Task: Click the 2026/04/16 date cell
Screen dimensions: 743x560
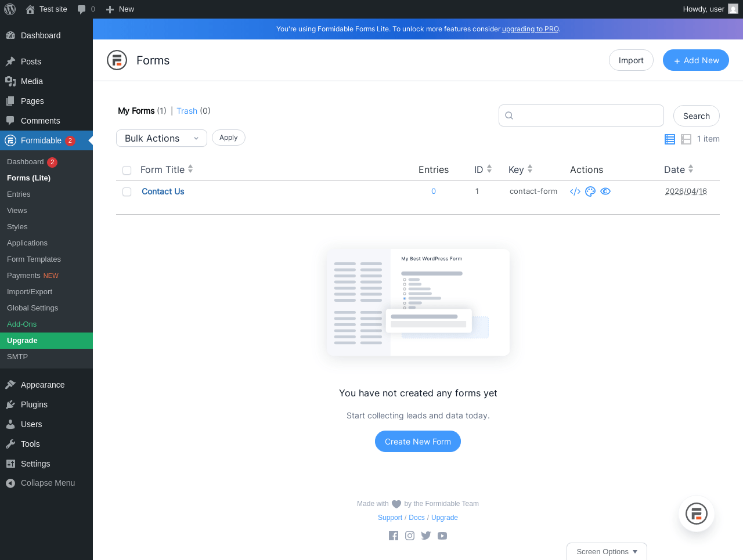Action: [x=686, y=192]
